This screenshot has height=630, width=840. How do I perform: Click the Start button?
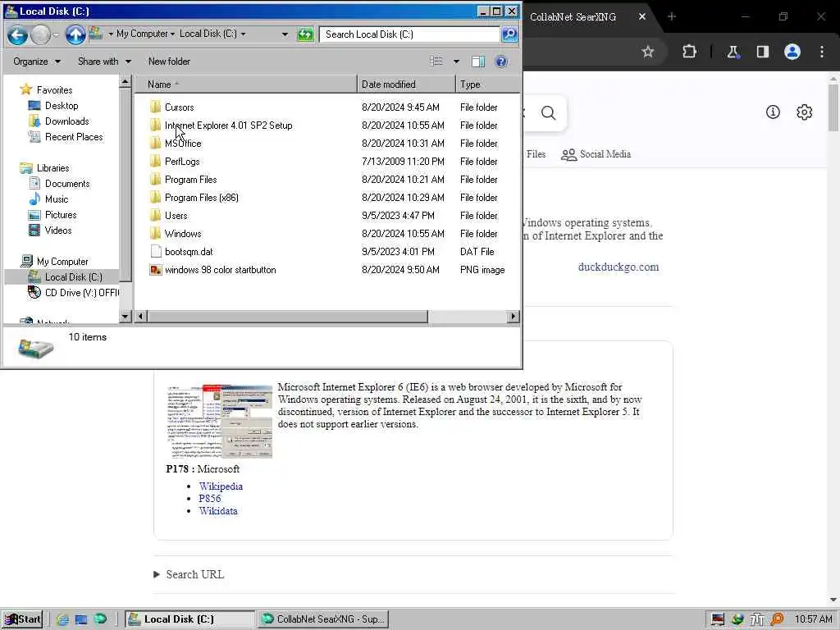coord(22,619)
